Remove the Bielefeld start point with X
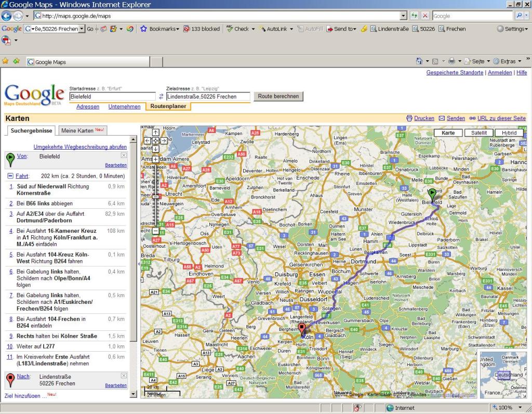 tap(124, 155)
